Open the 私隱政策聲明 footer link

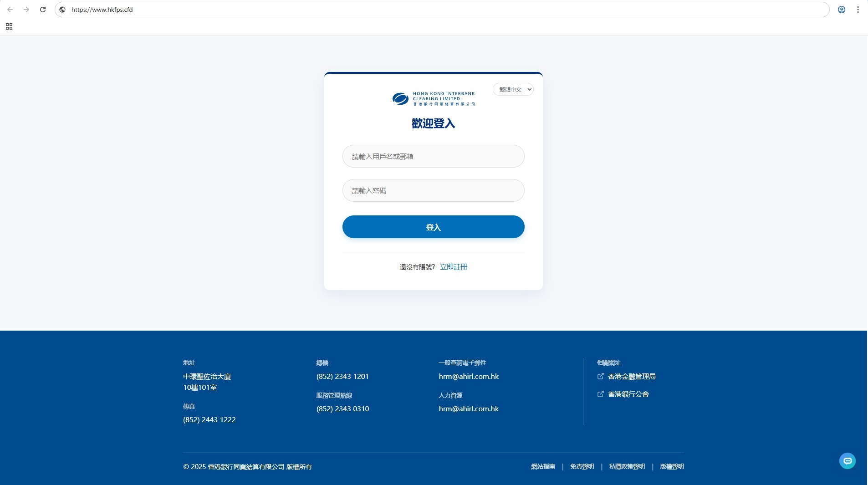[627, 466]
